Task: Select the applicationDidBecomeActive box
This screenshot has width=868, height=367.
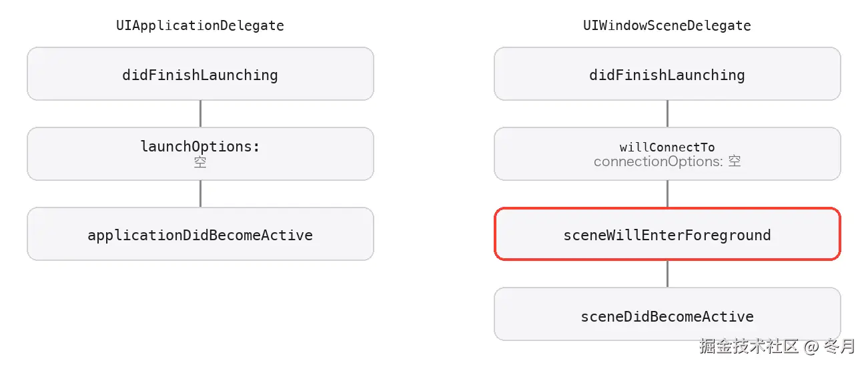Action: (x=200, y=234)
